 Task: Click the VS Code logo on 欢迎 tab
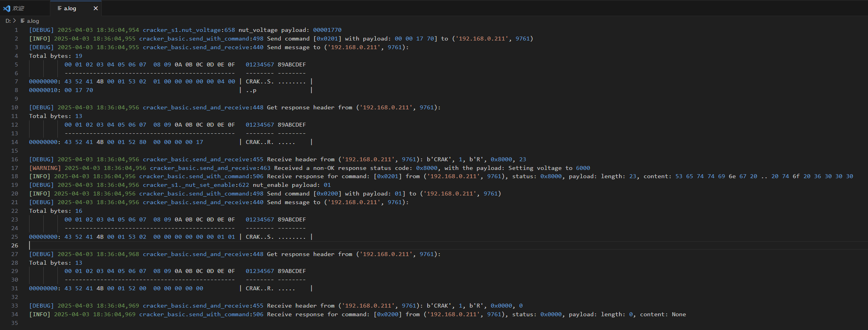(7, 8)
